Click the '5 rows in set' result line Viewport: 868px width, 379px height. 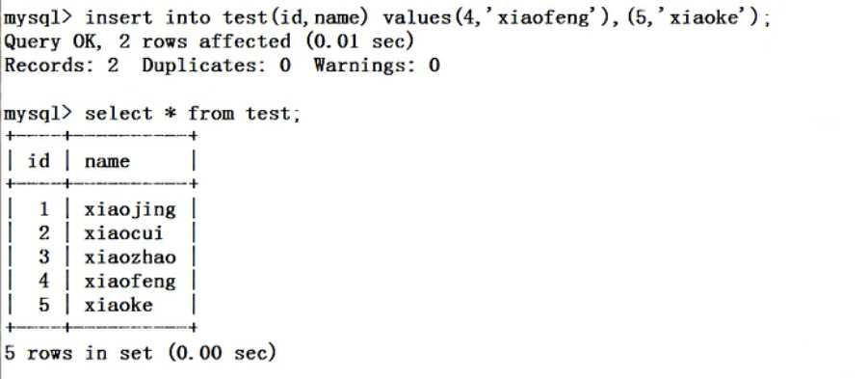point(140,353)
